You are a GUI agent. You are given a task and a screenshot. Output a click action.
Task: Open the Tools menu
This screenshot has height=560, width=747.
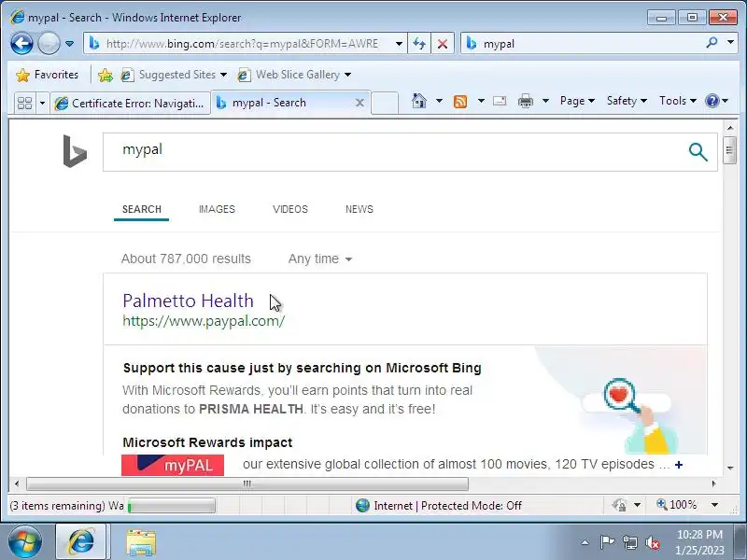point(678,101)
